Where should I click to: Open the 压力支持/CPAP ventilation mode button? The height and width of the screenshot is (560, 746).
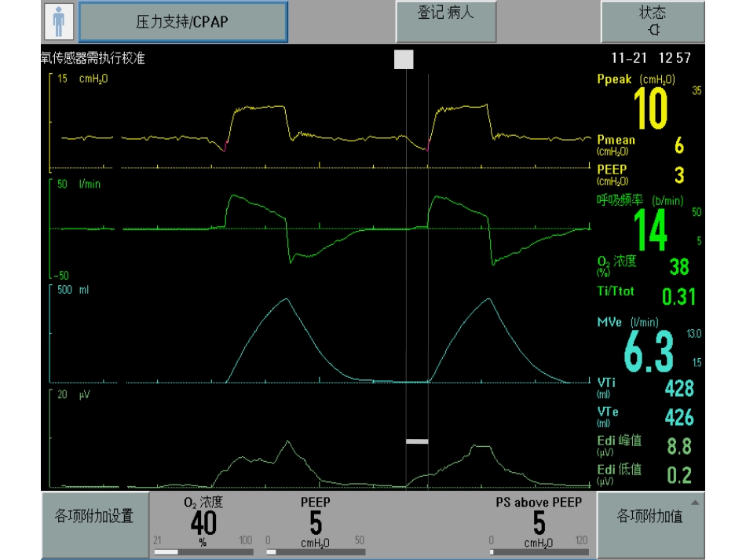pyautogui.click(x=183, y=22)
